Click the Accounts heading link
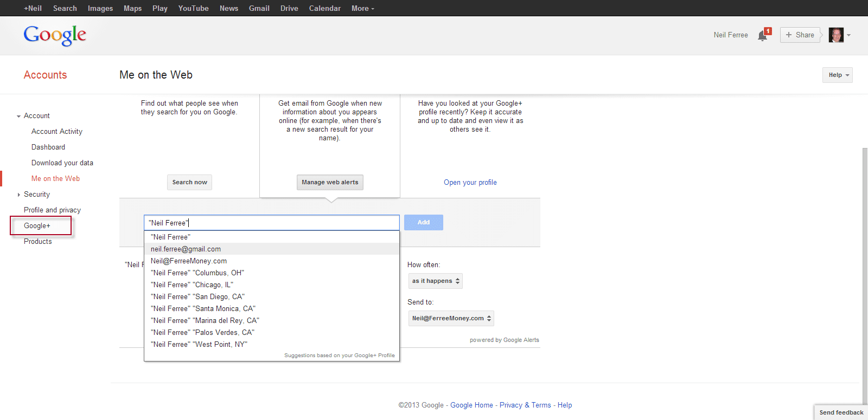This screenshot has height=420, width=868. (46, 75)
